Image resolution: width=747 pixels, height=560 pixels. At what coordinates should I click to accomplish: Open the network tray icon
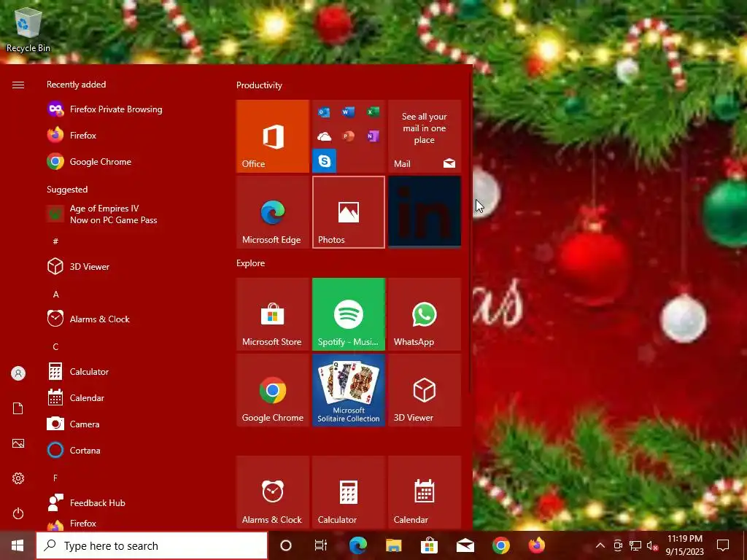(635, 545)
